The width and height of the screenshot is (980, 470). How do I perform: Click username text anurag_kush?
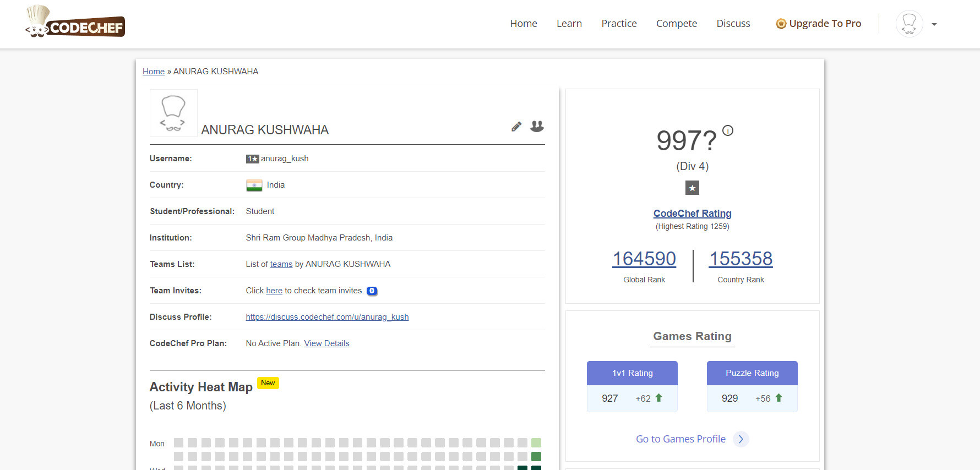tap(285, 159)
